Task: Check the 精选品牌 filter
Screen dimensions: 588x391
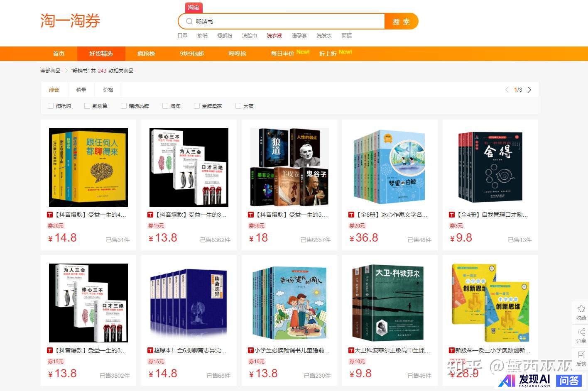Action: [x=124, y=106]
